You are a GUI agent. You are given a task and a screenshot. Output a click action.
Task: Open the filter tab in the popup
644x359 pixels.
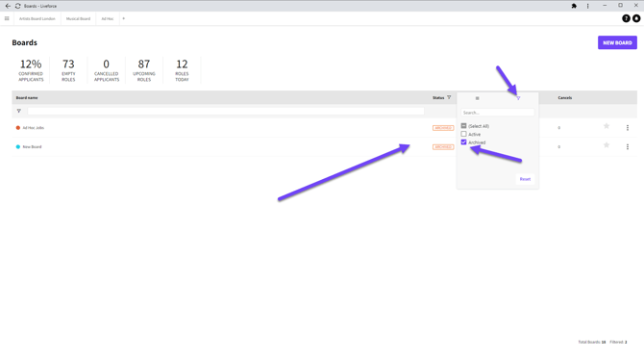[x=518, y=98]
